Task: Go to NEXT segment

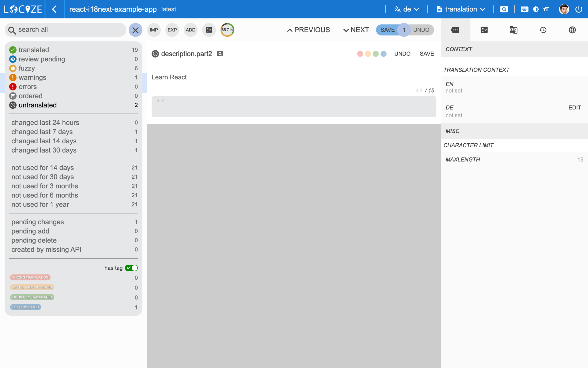Action: (356, 30)
